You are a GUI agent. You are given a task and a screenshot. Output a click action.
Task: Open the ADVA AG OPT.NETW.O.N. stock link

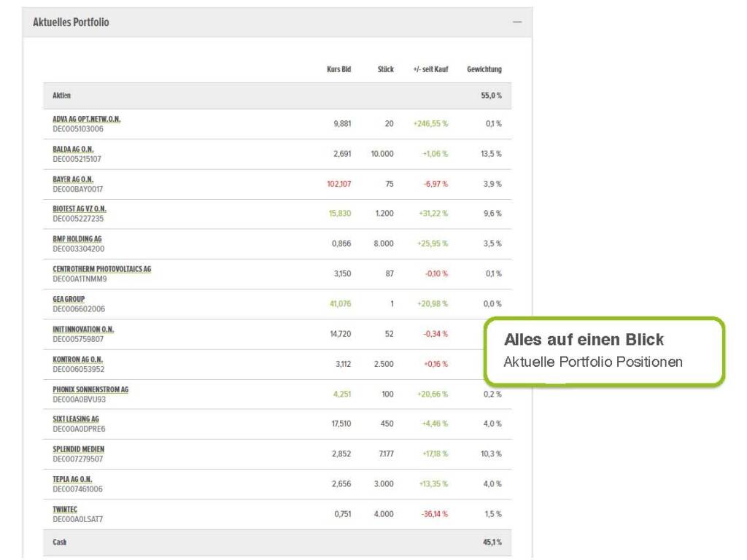(x=86, y=119)
